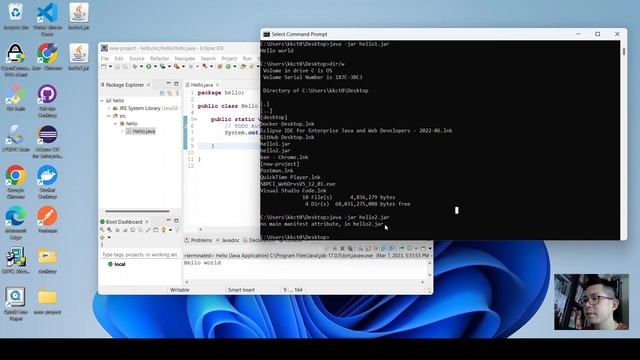Viewport: 640px width, 360px height.
Task: Open the Navigate menu in Eclipse
Action: 185,59
